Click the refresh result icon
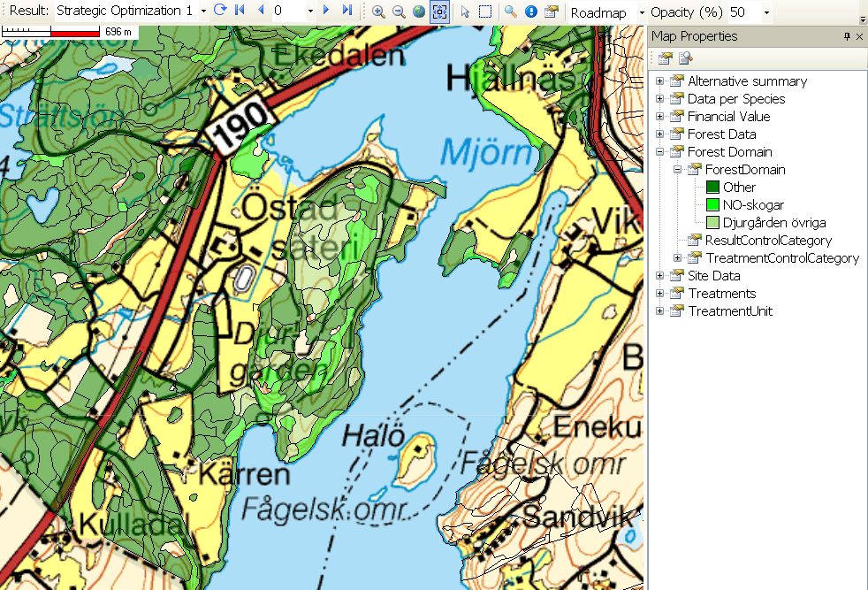 coord(220,10)
